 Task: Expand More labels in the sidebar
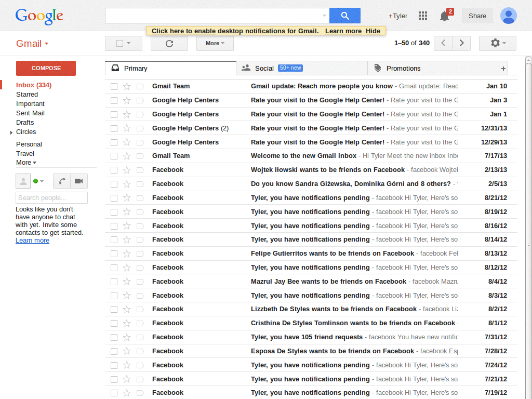26,163
